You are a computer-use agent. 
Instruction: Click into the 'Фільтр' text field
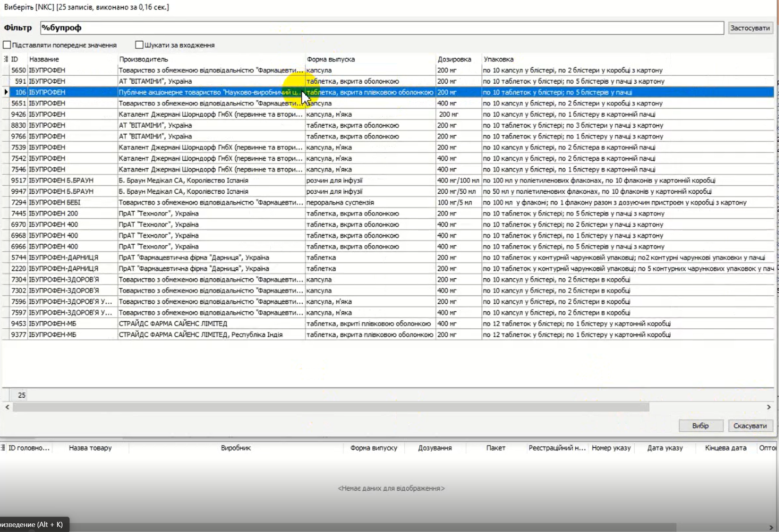(381, 28)
